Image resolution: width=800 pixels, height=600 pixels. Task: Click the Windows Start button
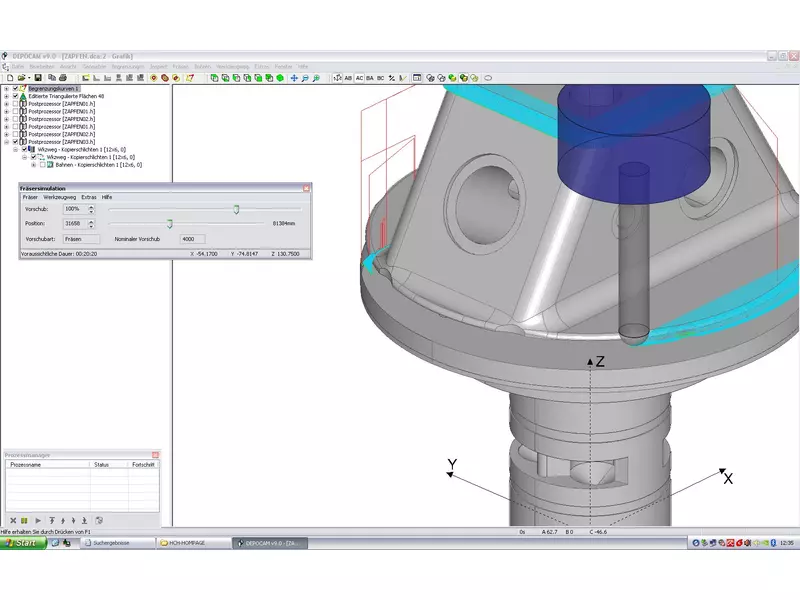click(22, 542)
